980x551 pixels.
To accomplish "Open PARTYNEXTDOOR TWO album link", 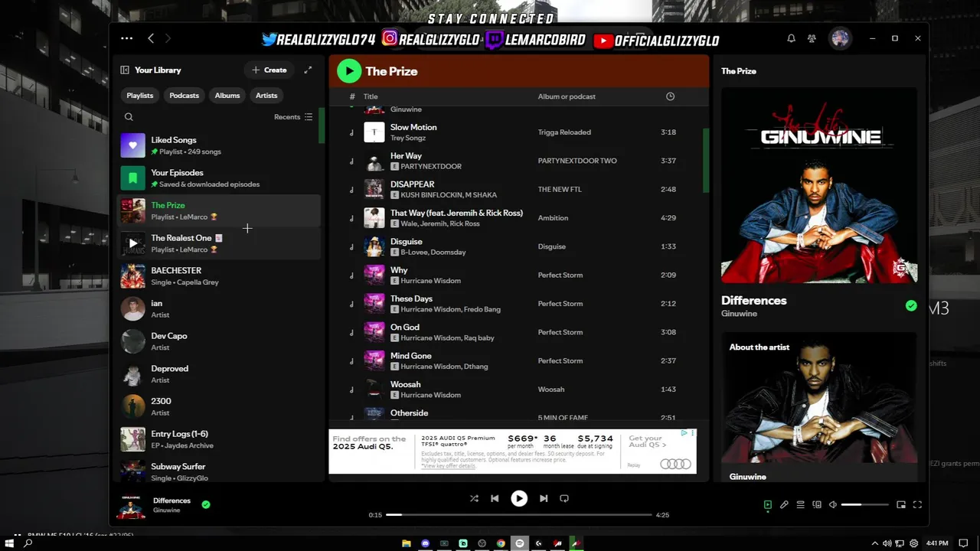I will 577,161.
